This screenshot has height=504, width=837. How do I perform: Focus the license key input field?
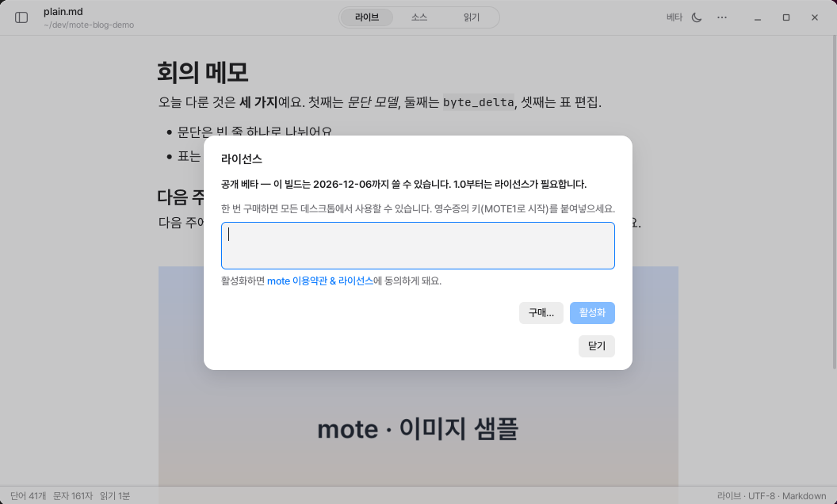418,246
